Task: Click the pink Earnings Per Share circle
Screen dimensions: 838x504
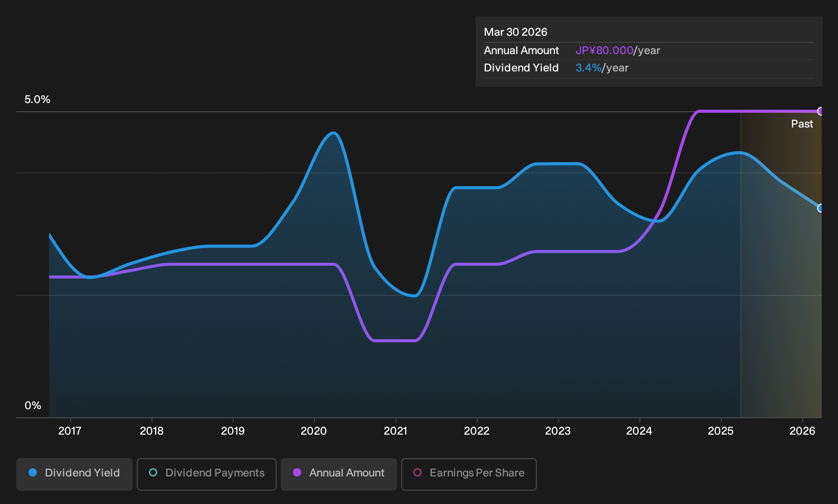Action: click(417, 472)
